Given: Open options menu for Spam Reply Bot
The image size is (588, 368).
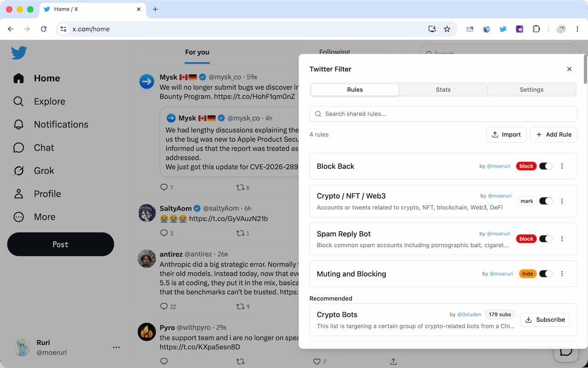Looking at the screenshot, I should (x=562, y=239).
